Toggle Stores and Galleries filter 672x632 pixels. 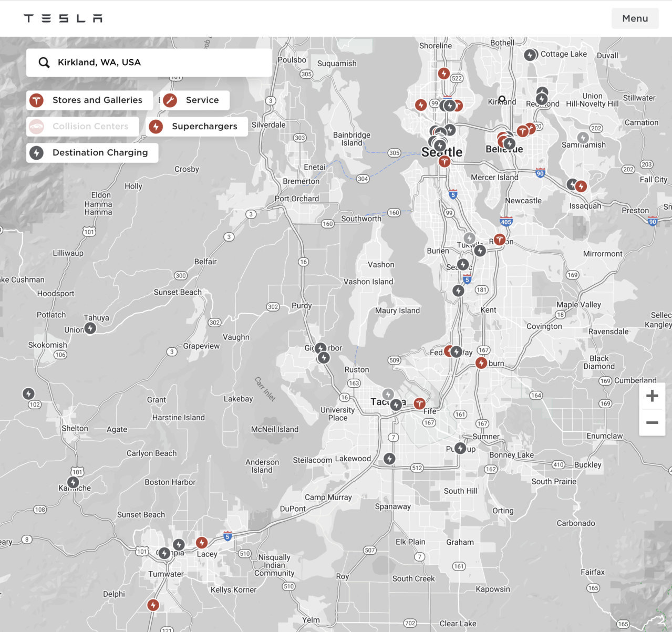(90, 100)
